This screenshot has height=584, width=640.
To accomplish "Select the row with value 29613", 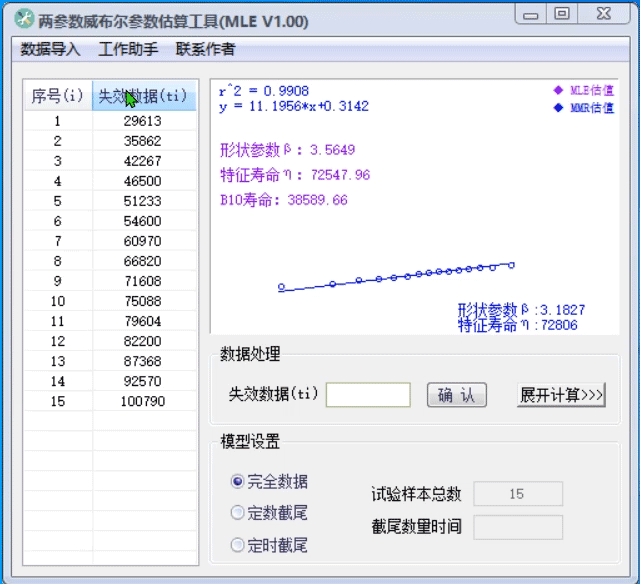I will click(x=143, y=121).
